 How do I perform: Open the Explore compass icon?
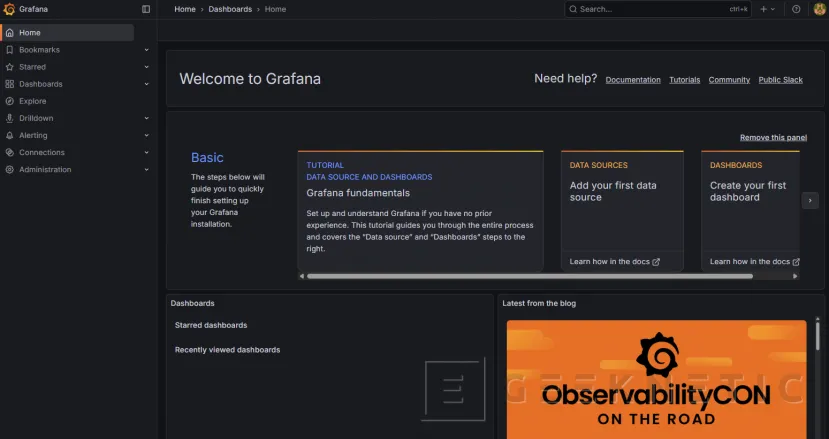[x=10, y=101]
